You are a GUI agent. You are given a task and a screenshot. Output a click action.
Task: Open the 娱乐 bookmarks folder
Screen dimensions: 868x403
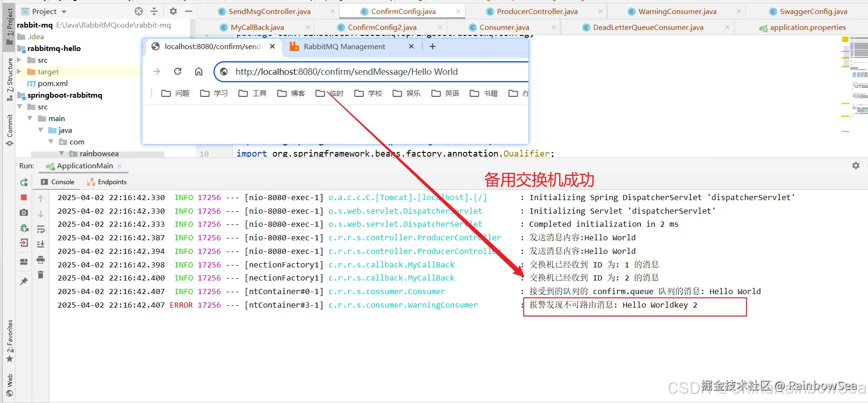pyautogui.click(x=407, y=94)
